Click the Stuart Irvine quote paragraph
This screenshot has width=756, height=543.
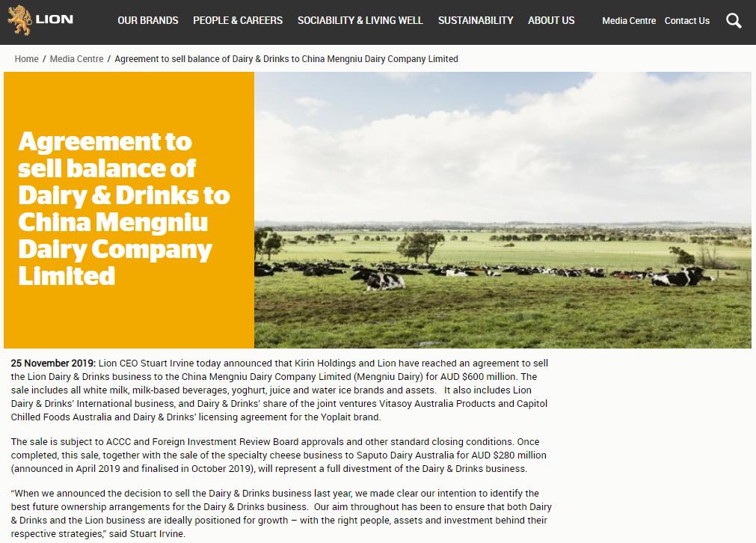[x=281, y=514]
